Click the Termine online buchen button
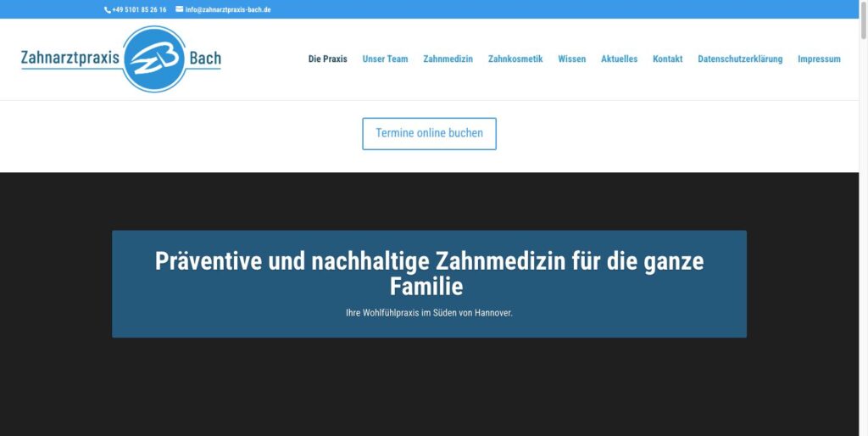Screen dimensions: 868x436 [429, 133]
